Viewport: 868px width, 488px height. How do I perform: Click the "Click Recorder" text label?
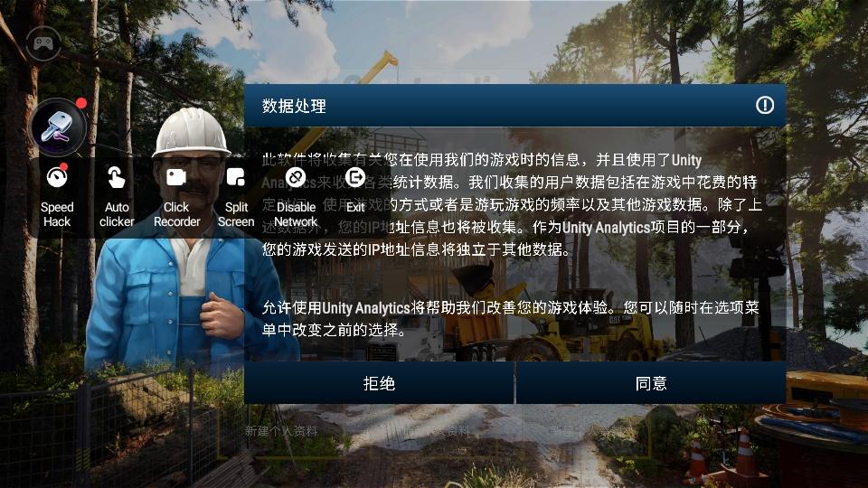click(176, 214)
